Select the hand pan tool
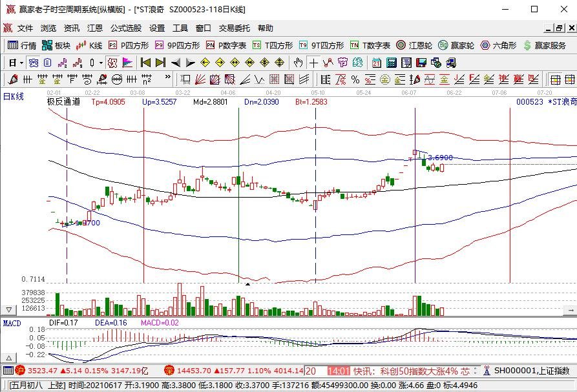The height and width of the screenshot is (392, 577). click(x=298, y=63)
